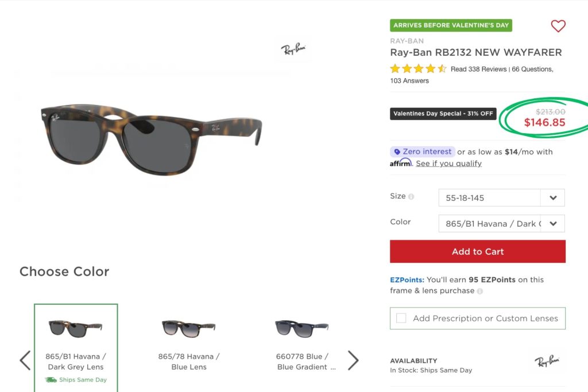Click the Zero interest tag icon
Image resolution: width=588 pixels, height=392 pixels.
click(x=397, y=151)
